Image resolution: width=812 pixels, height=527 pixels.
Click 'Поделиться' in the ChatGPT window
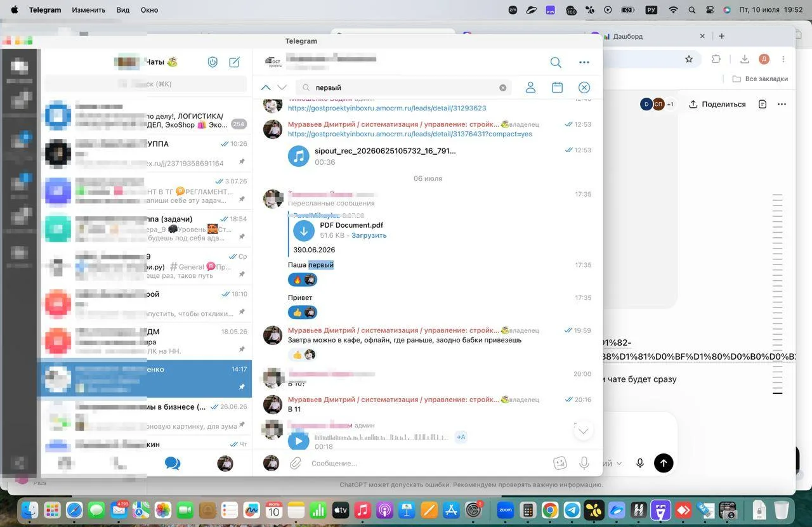click(717, 104)
